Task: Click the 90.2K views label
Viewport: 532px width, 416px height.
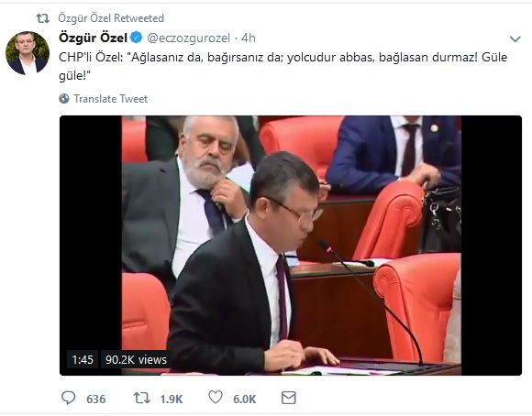Action: tap(136, 359)
